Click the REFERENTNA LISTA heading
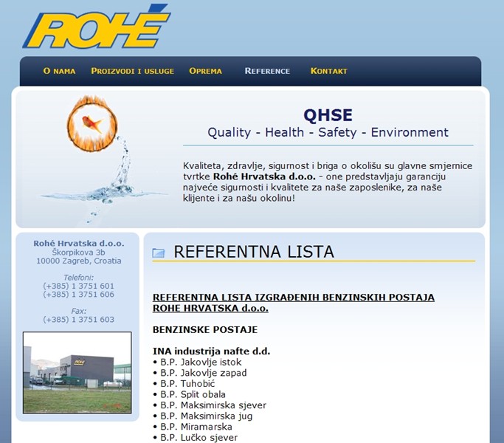 pyautogui.click(x=254, y=252)
